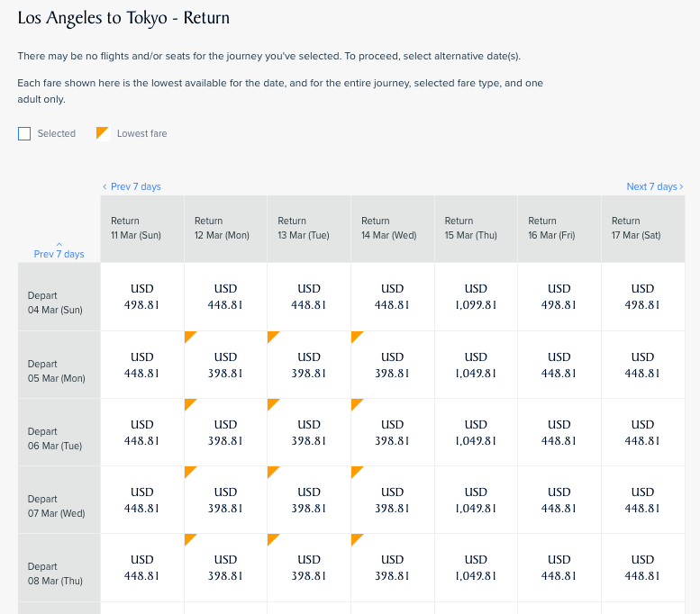Click the orange 'Lowest fare' legend icon
This screenshot has height=614, width=700.
103,133
